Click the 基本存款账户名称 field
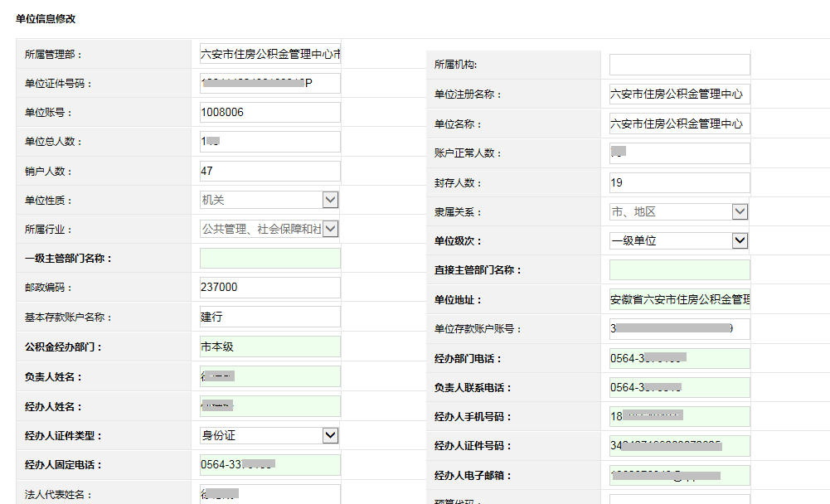This screenshot has width=830, height=504. 269,317
